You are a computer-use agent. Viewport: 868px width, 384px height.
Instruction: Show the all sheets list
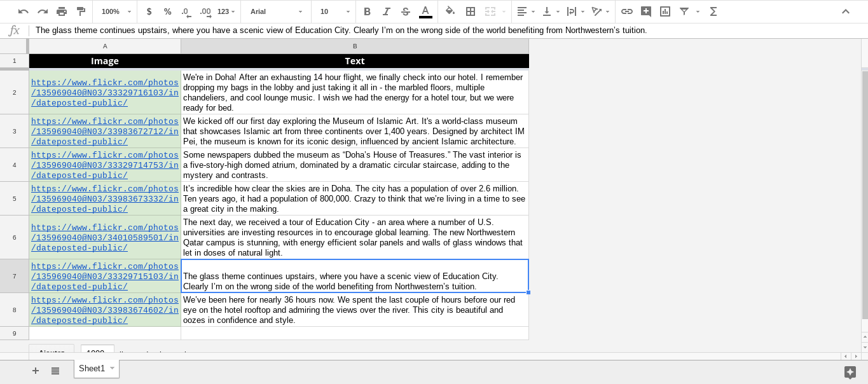55,371
